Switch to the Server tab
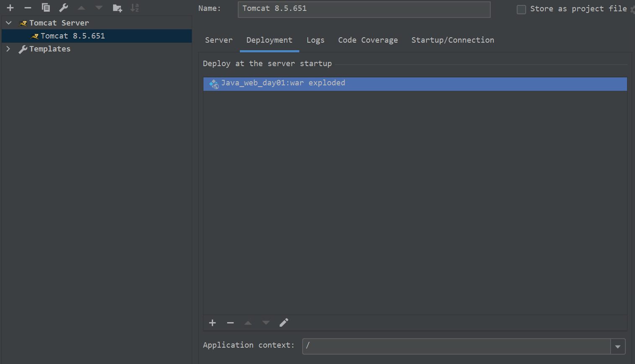The height and width of the screenshot is (364, 635). pos(219,40)
